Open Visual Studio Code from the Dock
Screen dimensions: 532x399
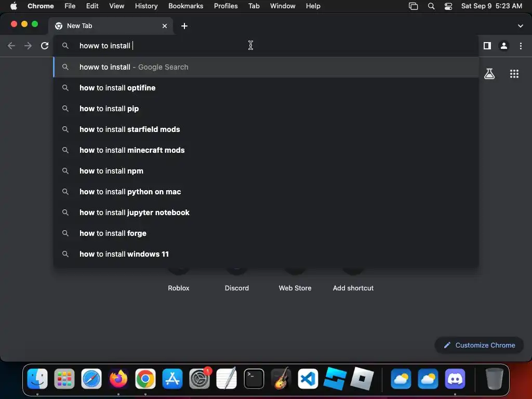(x=308, y=379)
